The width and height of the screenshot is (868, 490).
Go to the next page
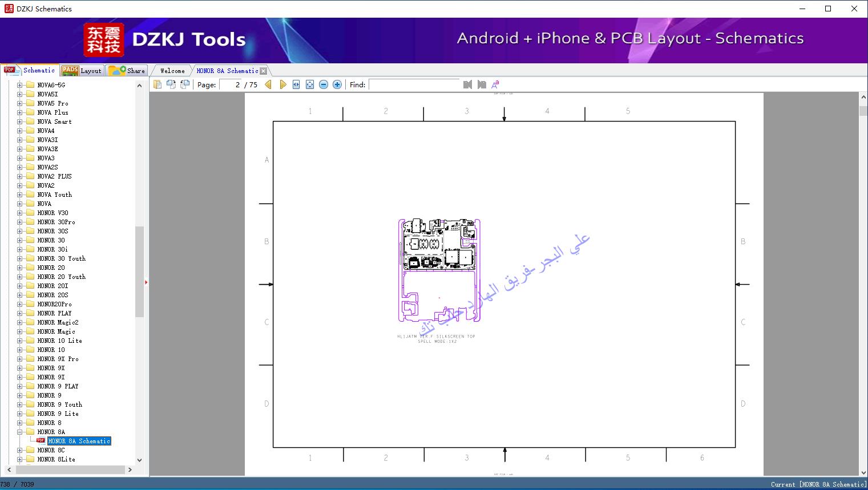(283, 84)
